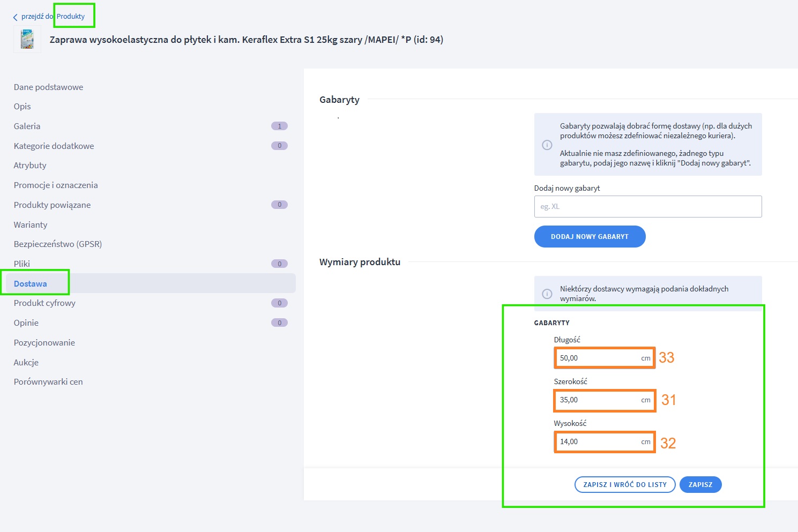Screen dimensions: 798x532
Task: Click the Szerokość input field
Action: click(598, 400)
